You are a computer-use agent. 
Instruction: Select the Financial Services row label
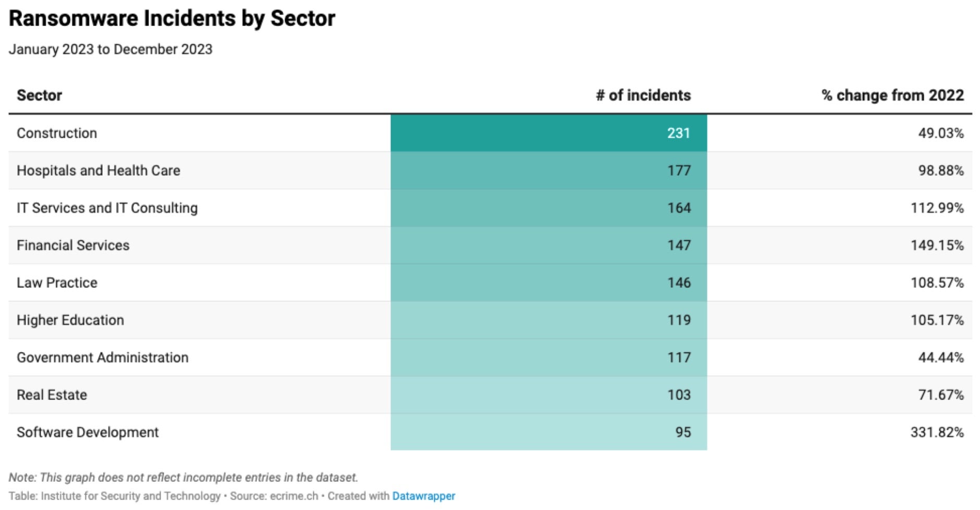(x=73, y=246)
